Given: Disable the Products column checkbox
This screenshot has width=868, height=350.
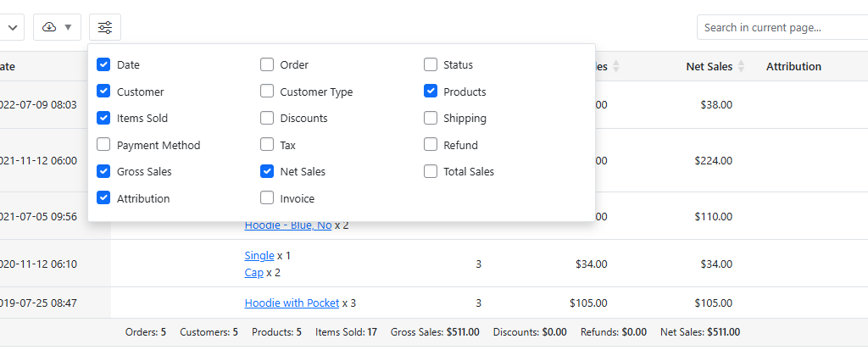Looking at the screenshot, I should [431, 92].
